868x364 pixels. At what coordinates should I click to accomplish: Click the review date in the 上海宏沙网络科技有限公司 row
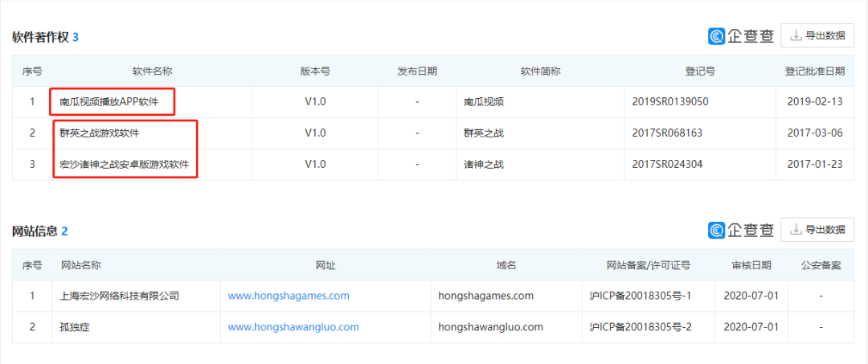[751, 296]
